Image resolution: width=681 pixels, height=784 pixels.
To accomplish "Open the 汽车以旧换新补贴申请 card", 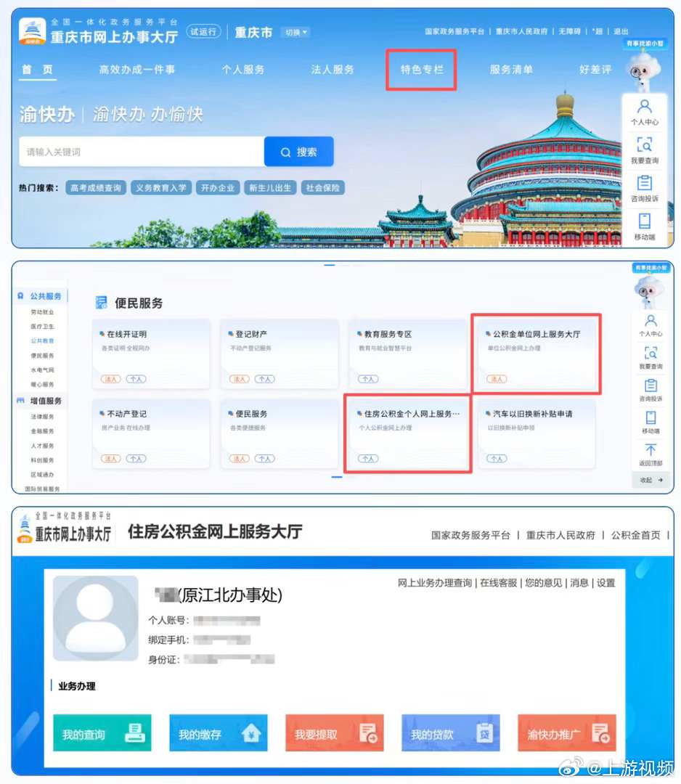I will click(537, 433).
